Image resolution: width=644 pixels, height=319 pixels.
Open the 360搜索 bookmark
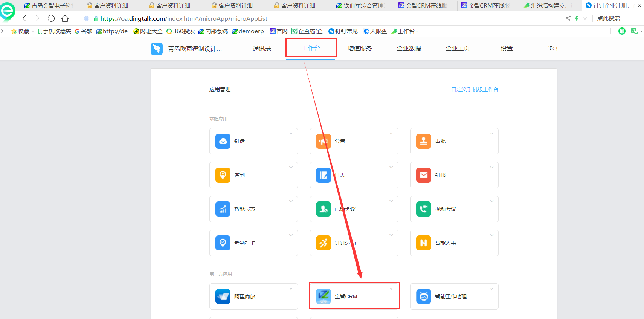180,31
